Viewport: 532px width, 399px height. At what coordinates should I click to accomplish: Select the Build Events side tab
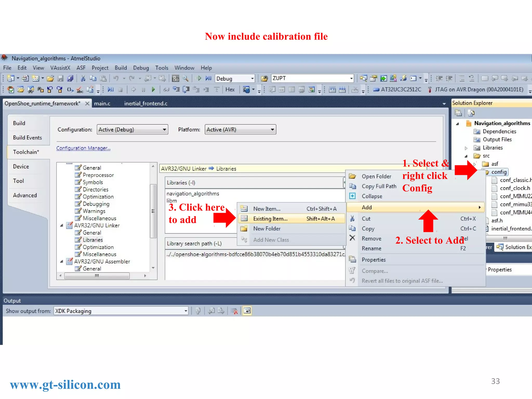[x=28, y=138]
